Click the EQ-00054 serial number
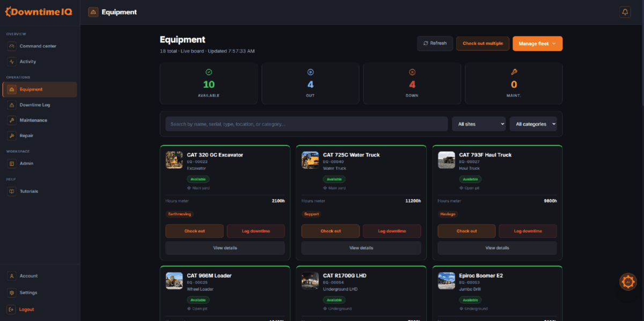Image resolution: width=644 pixels, height=321 pixels. pos(333,282)
